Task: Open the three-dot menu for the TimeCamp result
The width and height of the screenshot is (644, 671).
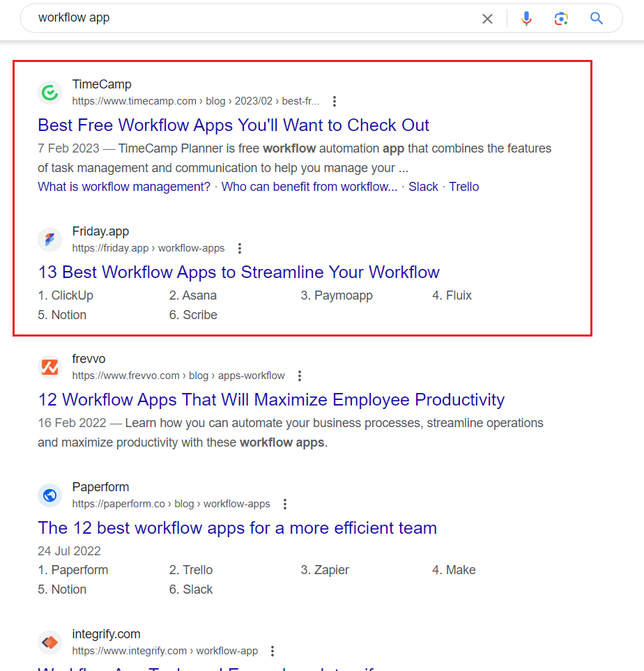Action: tap(335, 102)
